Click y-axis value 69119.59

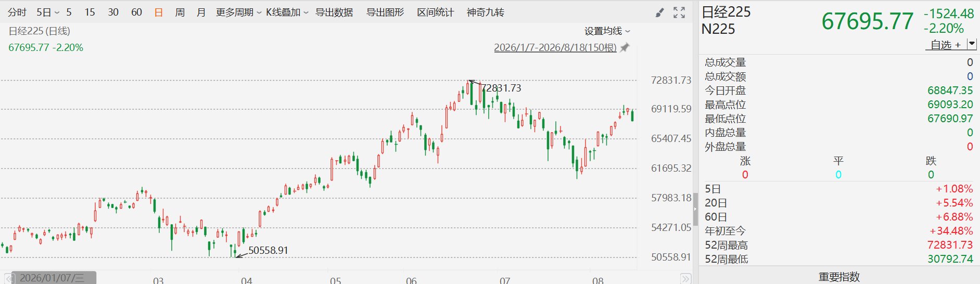(671, 109)
